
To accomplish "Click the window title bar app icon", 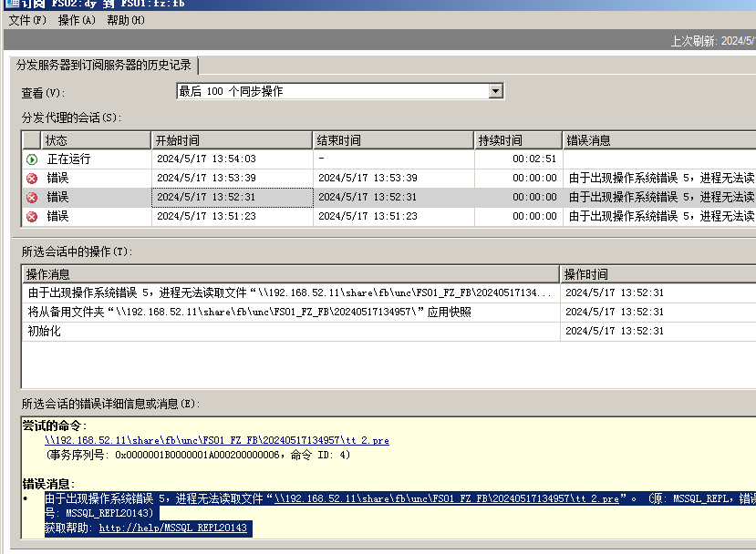I will tap(12, 4).
